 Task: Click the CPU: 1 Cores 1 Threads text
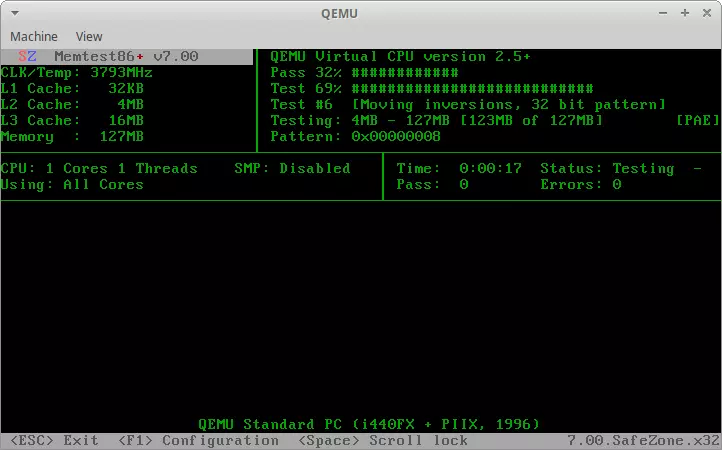[x=99, y=169]
